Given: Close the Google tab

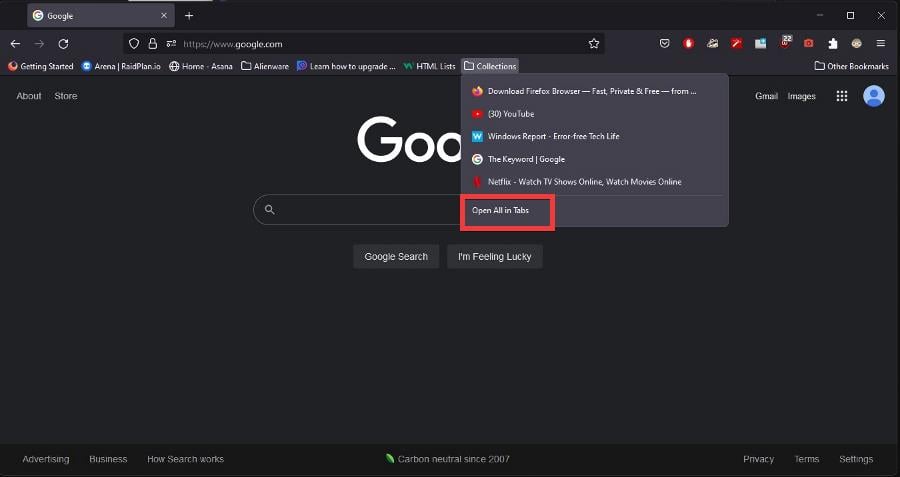Looking at the screenshot, I should (164, 16).
